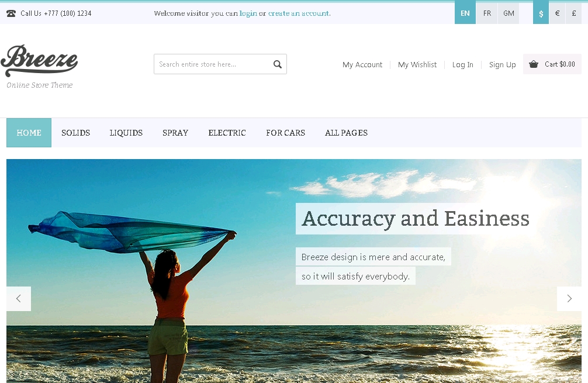Switch language to GM
The width and height of the screenshot is (588, 383).
point(509,13)
